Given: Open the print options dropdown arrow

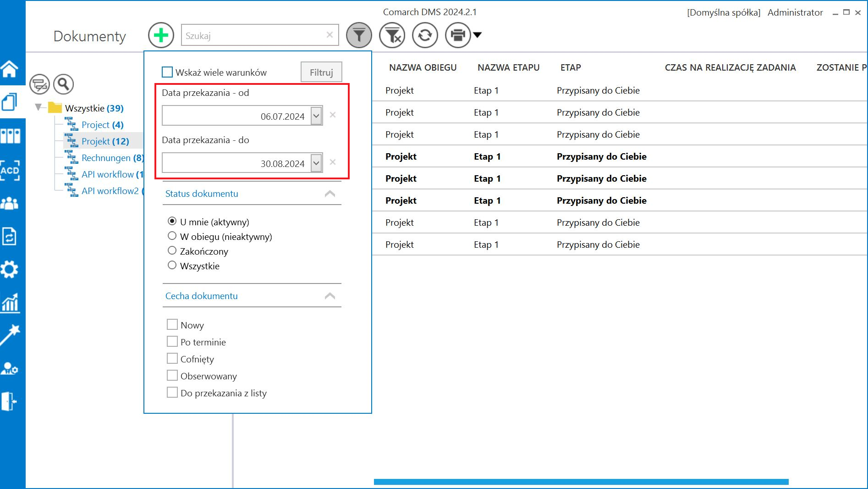Looking at the screenshot, I should [477, 35].
